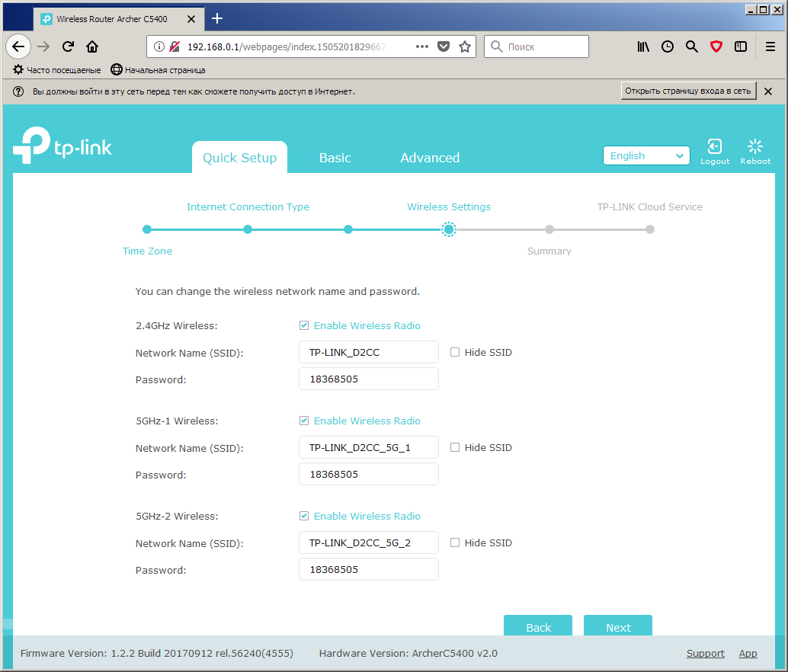Check Hide SSID for TP-LINK_D2CC
The height and width of the screenshot is (672, 788).
(x=455, y=352)
